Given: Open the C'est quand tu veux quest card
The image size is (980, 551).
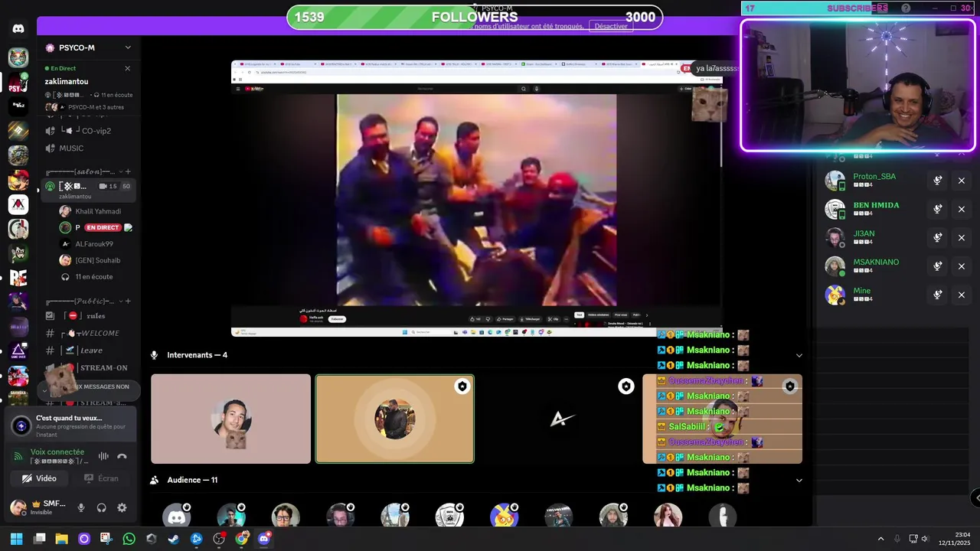Looking at the screenshot, I should tap(70, 425).
